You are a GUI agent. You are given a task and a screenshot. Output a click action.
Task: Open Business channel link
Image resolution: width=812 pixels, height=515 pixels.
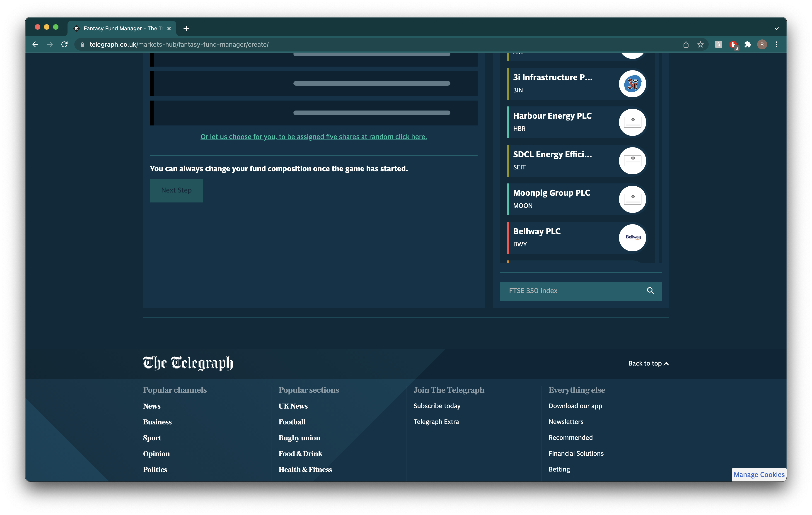click(157, 422)
